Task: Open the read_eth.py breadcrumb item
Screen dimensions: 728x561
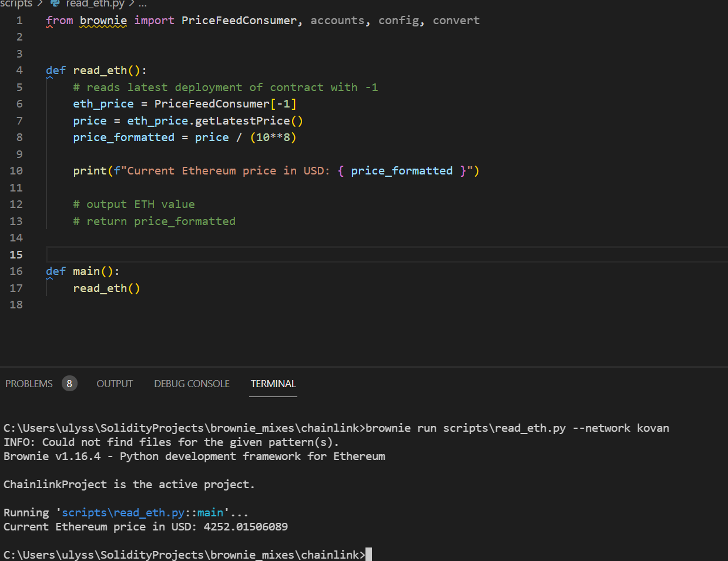Action: [x=95, y=4]
